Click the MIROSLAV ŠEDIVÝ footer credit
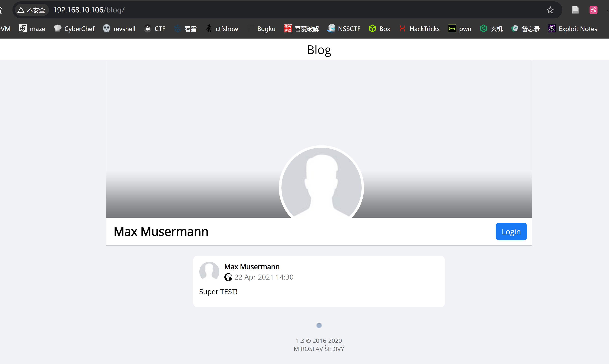Screen dimensions: 609x364 (x=319, y=349)
